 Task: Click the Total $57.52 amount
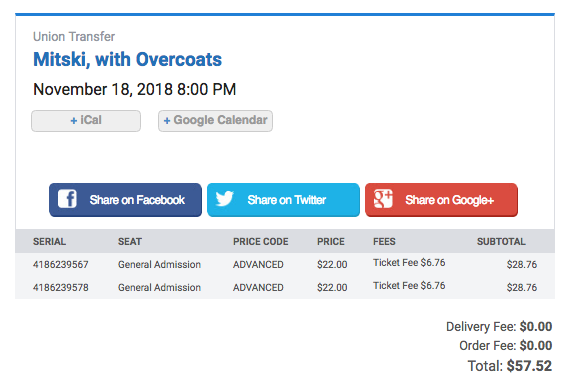tap(529, 366)
